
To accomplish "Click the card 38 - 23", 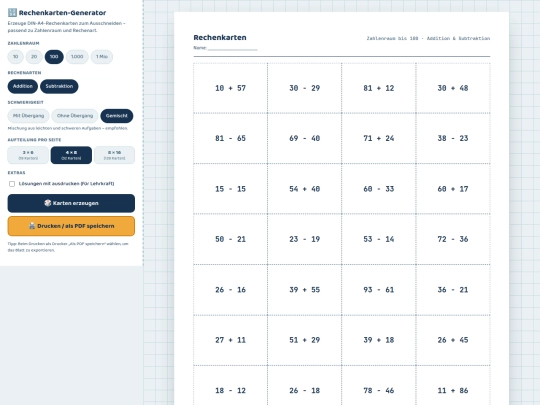I will (453, 138).
